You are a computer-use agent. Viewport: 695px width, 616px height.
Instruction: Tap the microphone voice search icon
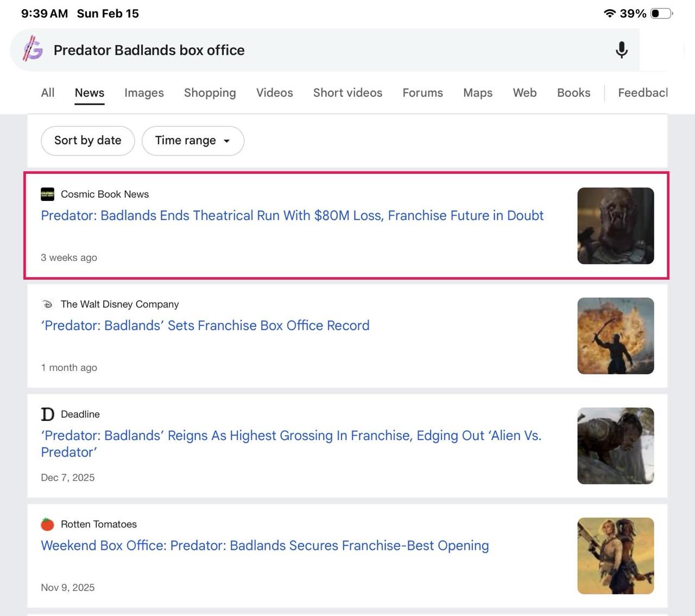pyautogui.click(x=622, y=50)
